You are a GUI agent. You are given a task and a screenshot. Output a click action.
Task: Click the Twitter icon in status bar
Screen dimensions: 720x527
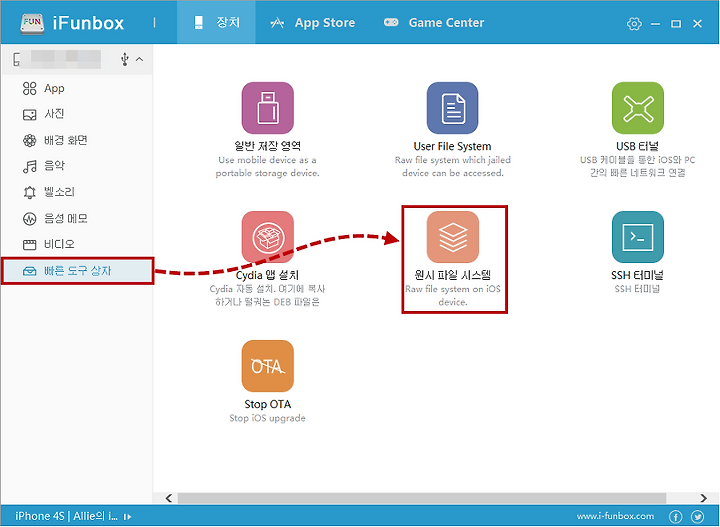[x=697, y=516]
